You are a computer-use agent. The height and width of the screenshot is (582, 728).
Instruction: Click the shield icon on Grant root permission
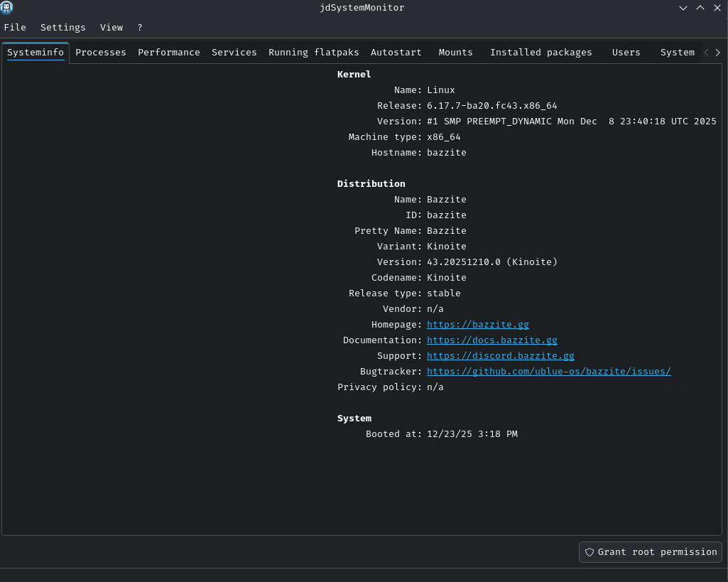pos(590,552)
